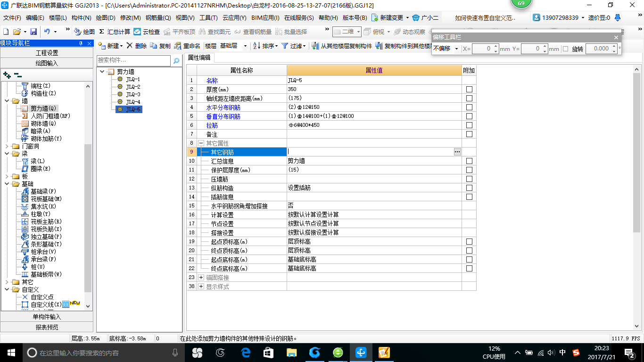Viewport: 644px width, 362px height.
Task: Click the 单构件输入 button
Action: (x=47, y=317)
